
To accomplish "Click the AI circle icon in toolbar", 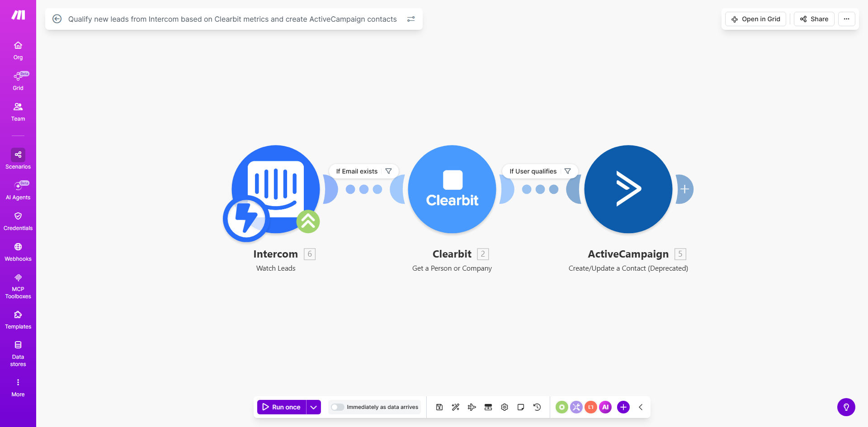I will click(605, 407).
